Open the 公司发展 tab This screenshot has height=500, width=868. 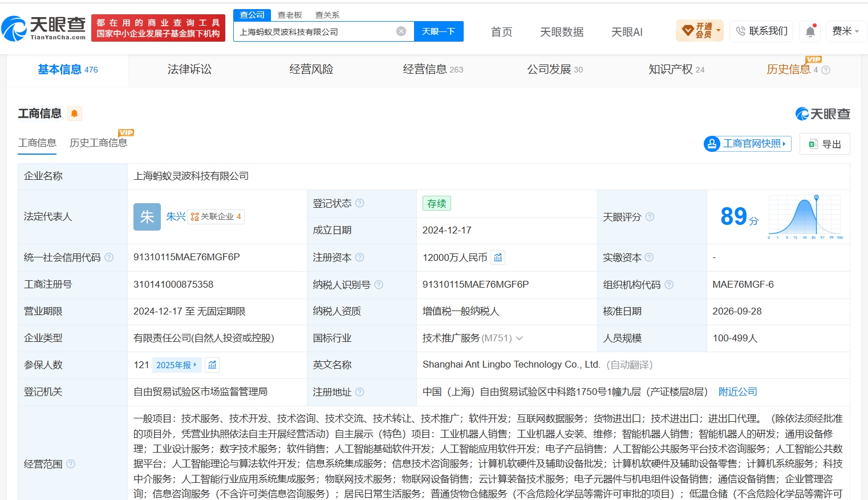(555, 70)
